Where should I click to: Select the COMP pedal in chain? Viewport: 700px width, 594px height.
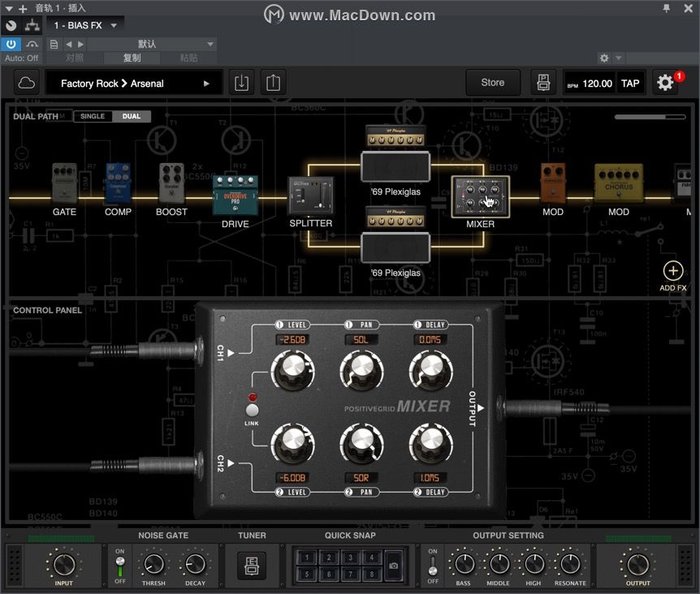pyautogui.click(x=118, y=183)
